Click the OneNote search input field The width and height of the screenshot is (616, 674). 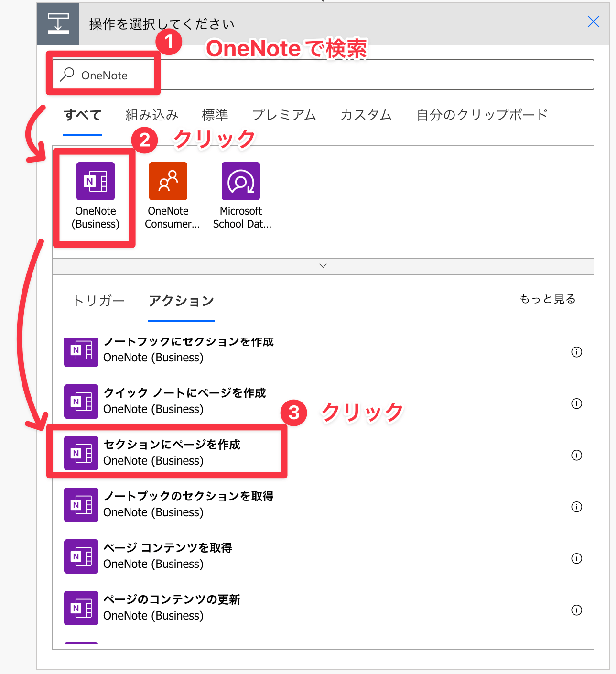323,75
